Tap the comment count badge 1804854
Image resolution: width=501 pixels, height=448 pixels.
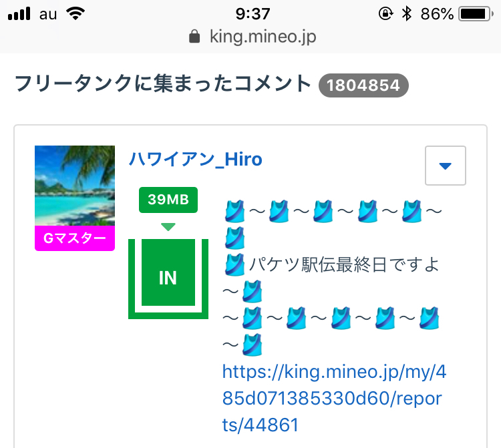tap(363, 85)
